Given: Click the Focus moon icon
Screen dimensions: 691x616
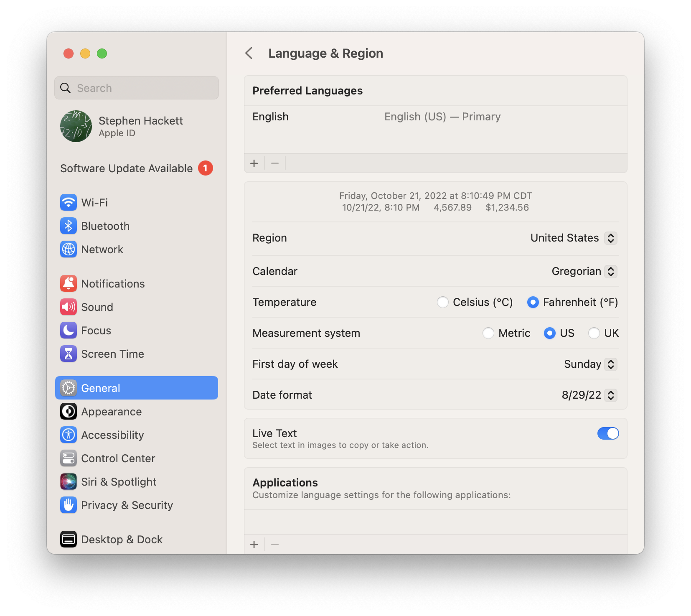Looking at the screenshot, I should pos(69,331).
